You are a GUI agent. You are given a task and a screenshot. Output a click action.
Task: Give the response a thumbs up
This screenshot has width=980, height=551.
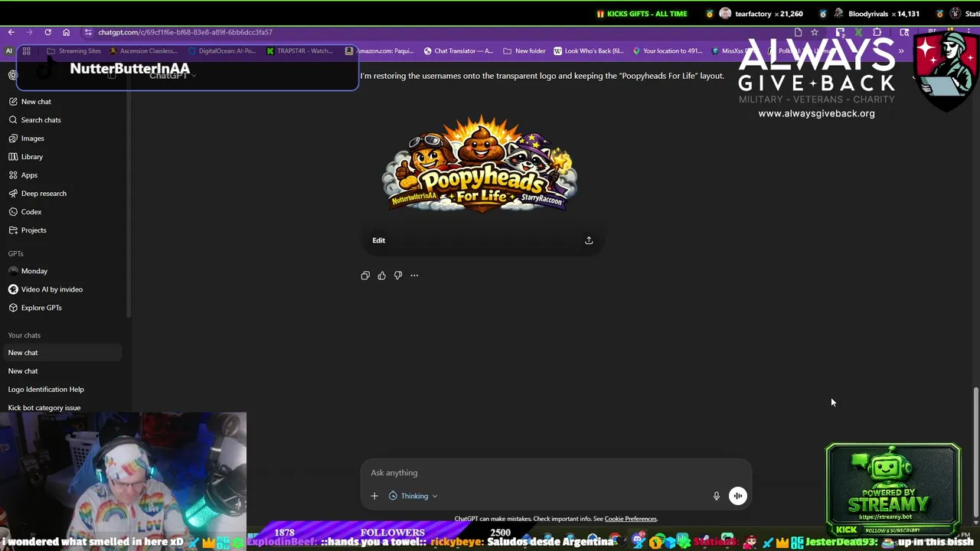click(x=381, y=275)
